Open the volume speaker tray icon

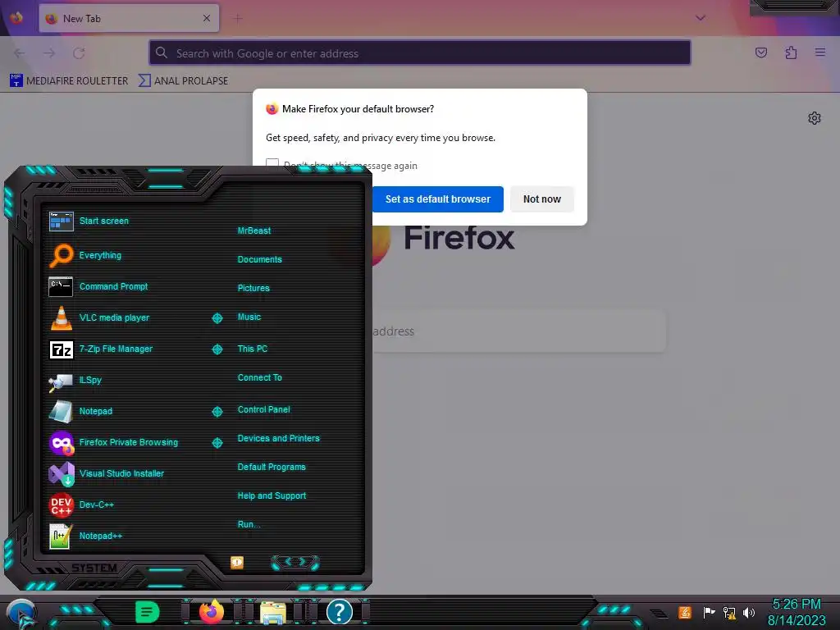[749, 612]
